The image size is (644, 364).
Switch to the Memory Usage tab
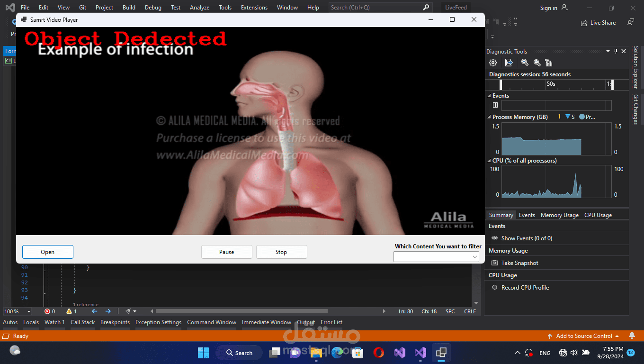tap(559, 215)
